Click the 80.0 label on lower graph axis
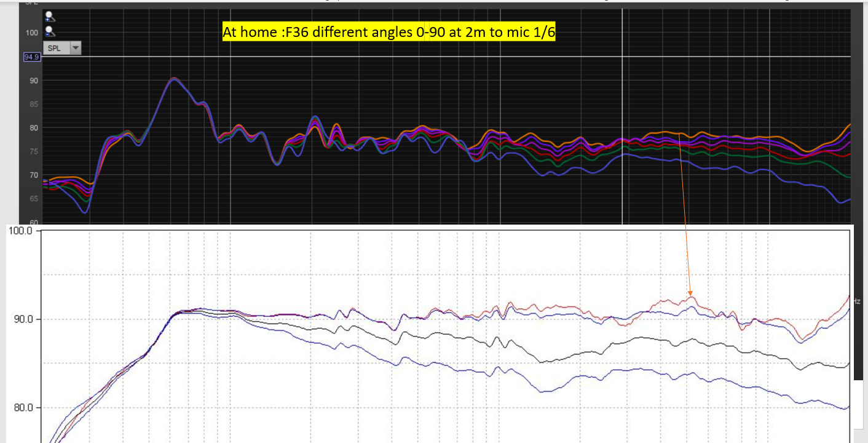 22,408
